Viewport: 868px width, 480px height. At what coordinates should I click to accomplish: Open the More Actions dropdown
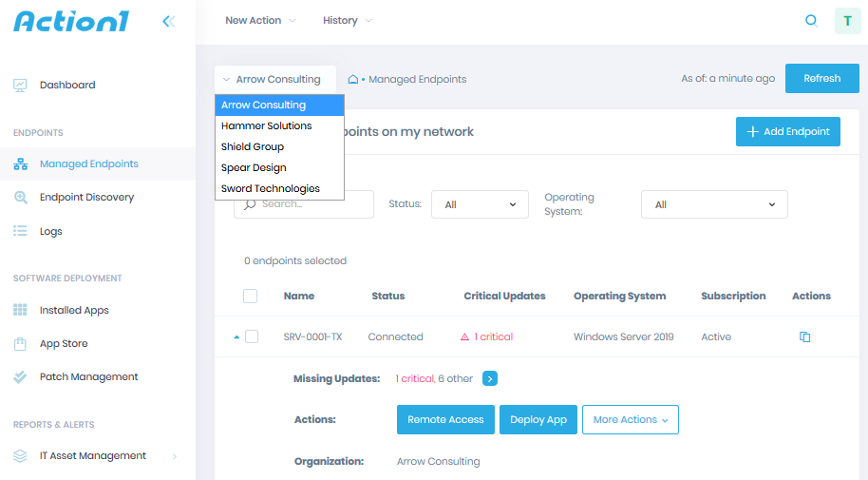pos(631,419)
